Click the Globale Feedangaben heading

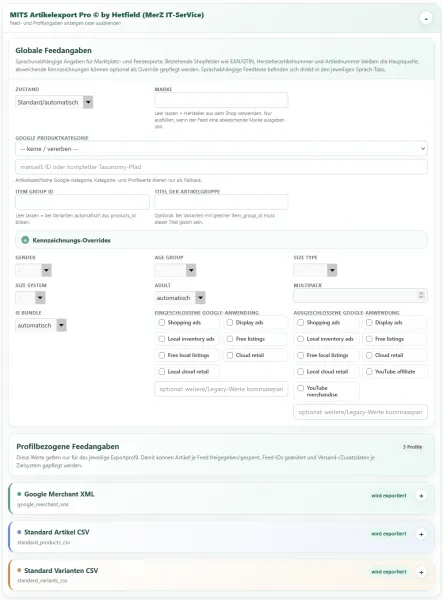[54, 51]
